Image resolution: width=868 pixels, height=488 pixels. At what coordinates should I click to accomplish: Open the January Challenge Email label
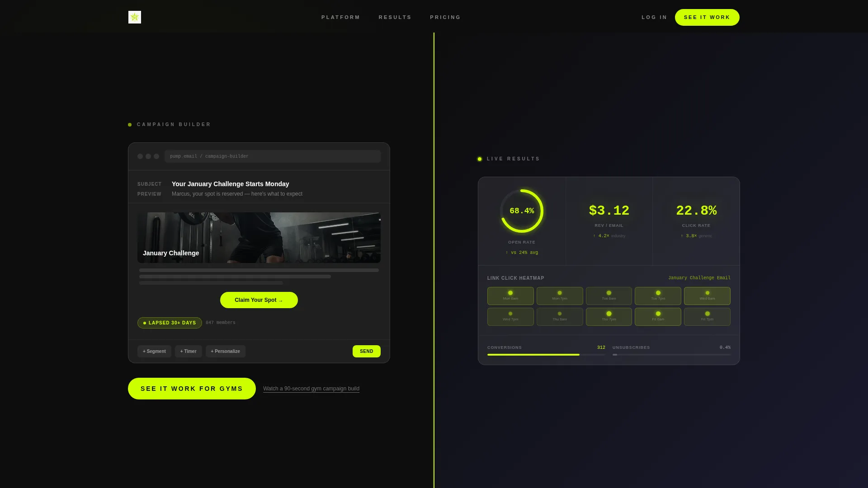(699, 278)
